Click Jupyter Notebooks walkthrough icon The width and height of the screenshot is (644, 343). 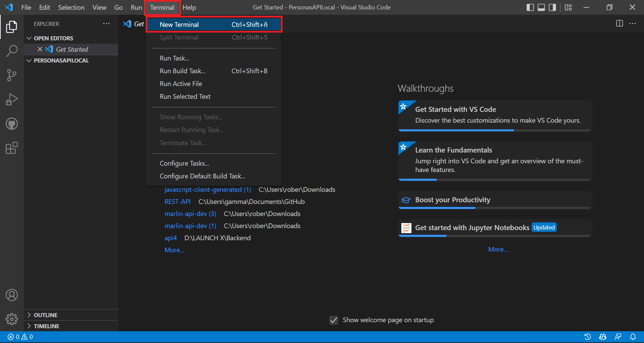406,228
